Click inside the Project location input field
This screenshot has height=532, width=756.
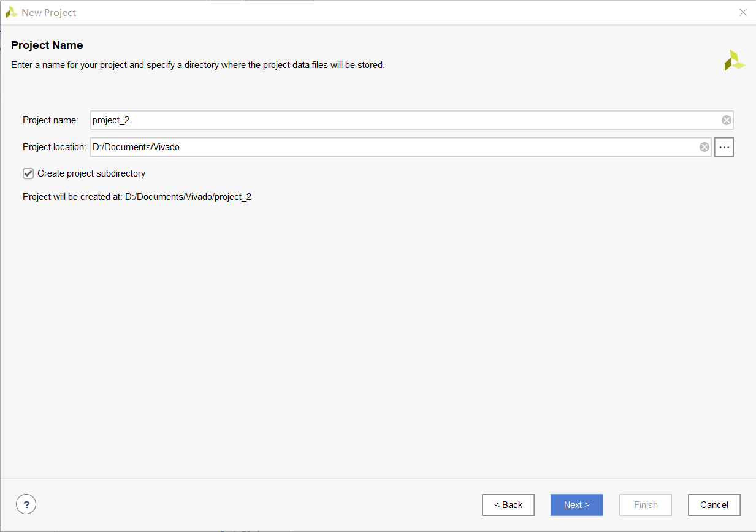tap(392, 147)
